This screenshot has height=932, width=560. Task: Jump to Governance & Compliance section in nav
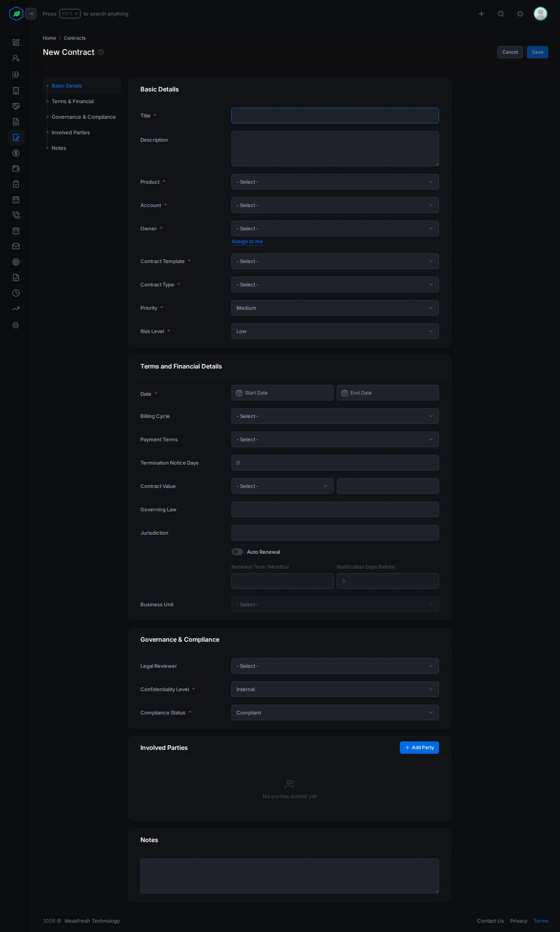84,117
